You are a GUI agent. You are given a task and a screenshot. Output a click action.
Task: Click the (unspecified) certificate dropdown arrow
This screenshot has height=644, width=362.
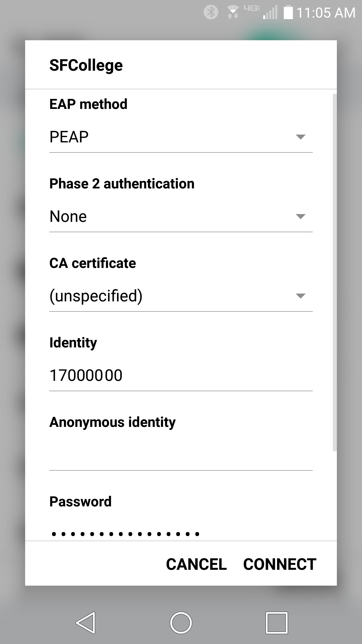pyautogui.click(x=300, y=296)
